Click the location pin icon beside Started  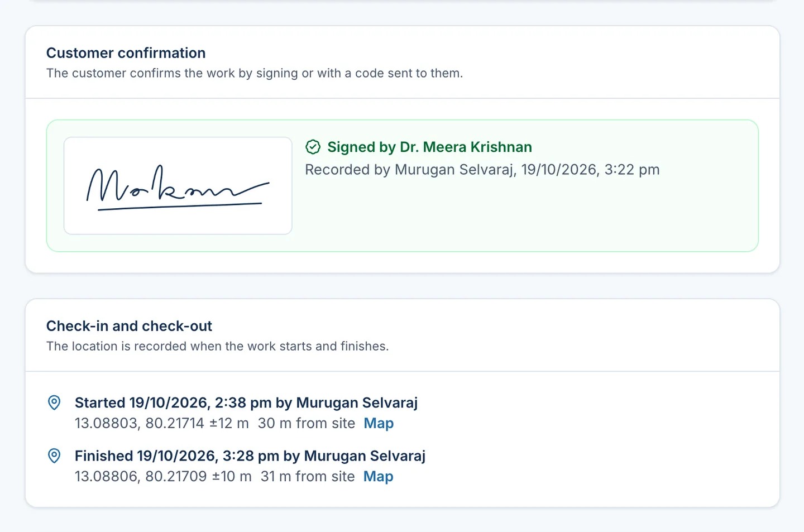[54, 402]
